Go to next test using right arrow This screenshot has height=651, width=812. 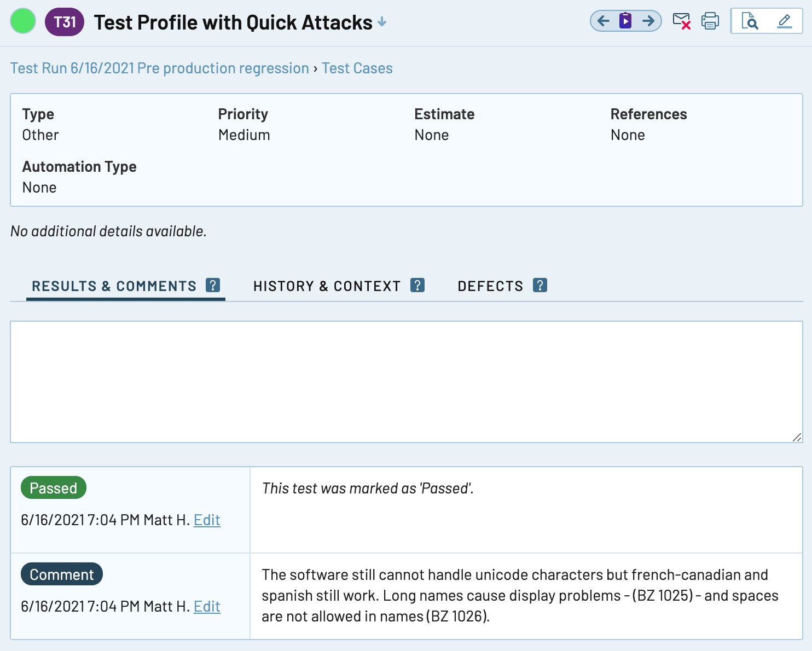tap(648, 21)
